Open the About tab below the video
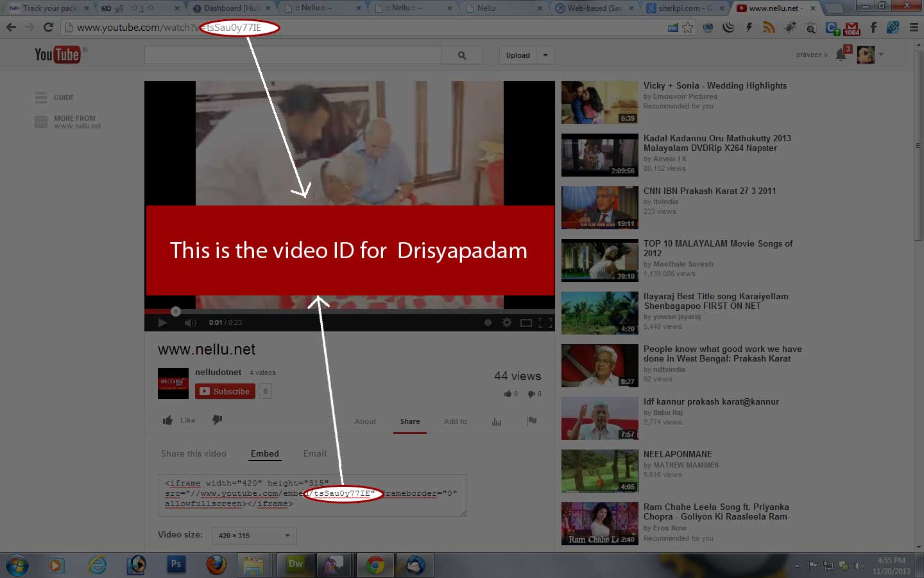This screenshot has width=924, height=578. 365,421
